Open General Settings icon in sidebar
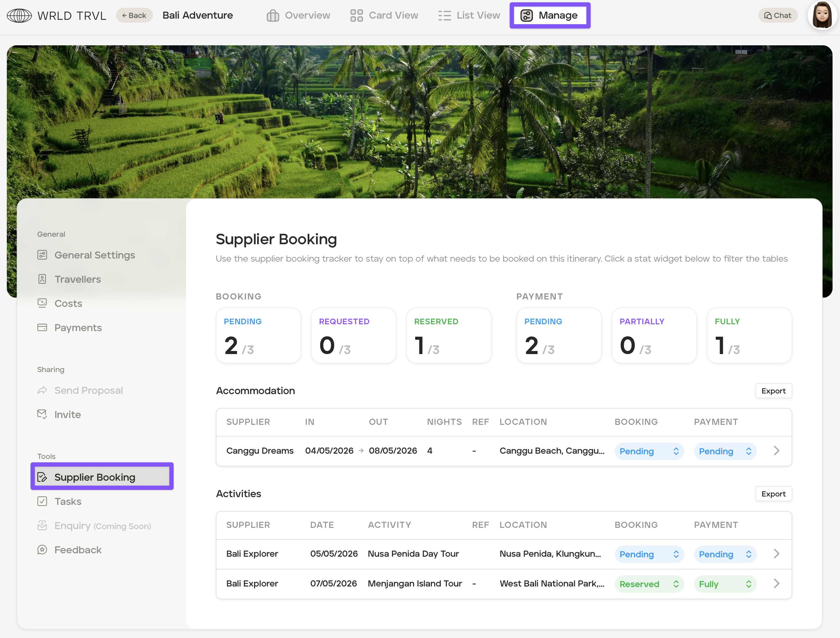 click(x=42, y=255)
